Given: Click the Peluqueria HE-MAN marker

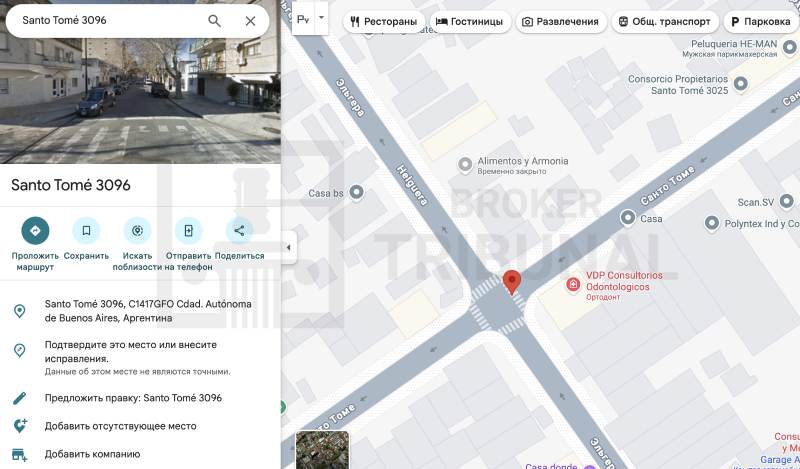Looking at the screenshot, I should pyautogui.click(x=789, y=47).
